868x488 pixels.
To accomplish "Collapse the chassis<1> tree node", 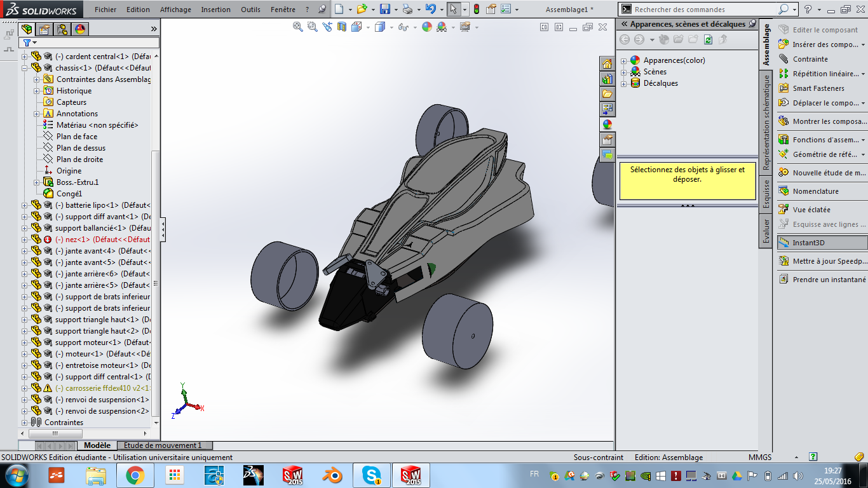I will click(25, 68).
